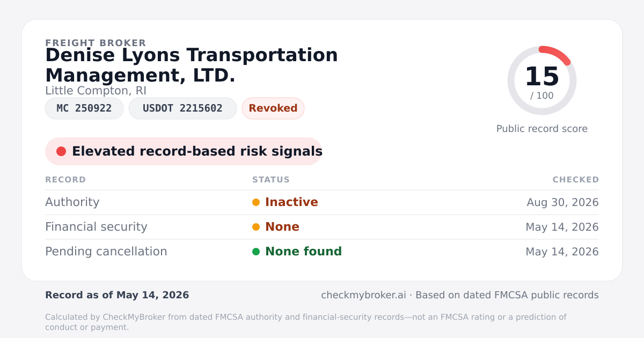
Task: Click the green dot beside None found
Action: 256,252
